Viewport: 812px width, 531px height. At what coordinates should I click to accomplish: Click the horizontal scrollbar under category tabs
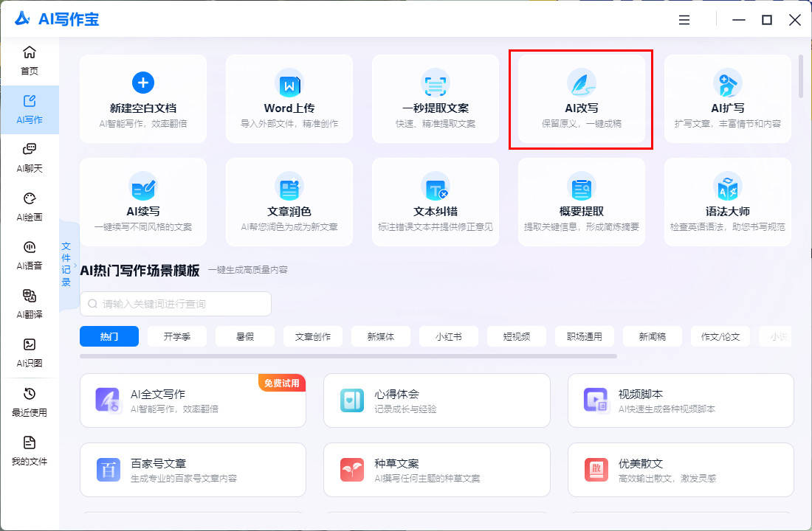[348, 356]
